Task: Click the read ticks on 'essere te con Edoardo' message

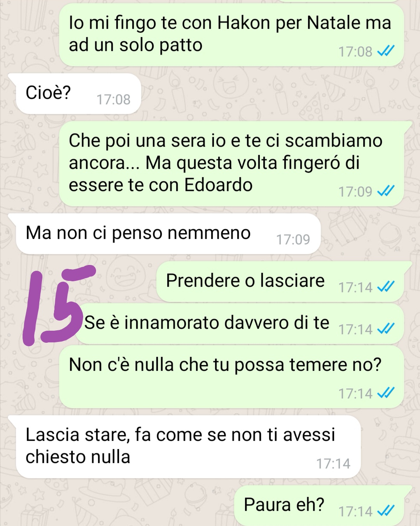Action: tap(386, 191)
